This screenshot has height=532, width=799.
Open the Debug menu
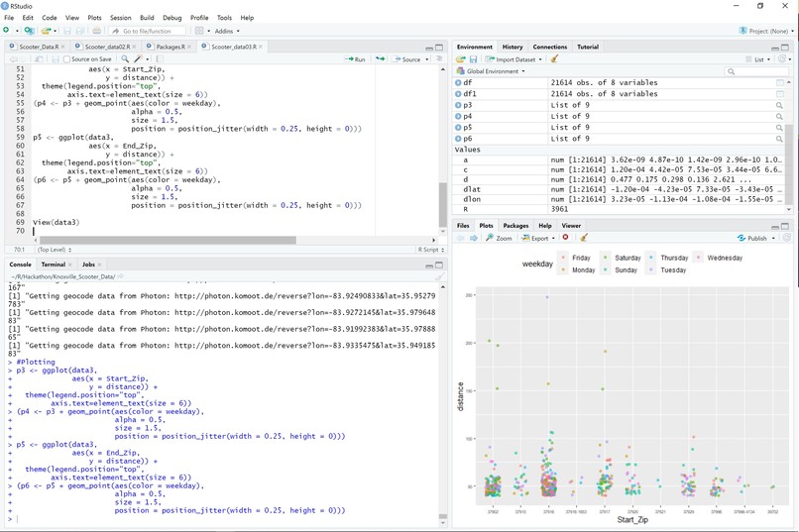(x=171, y=17)
